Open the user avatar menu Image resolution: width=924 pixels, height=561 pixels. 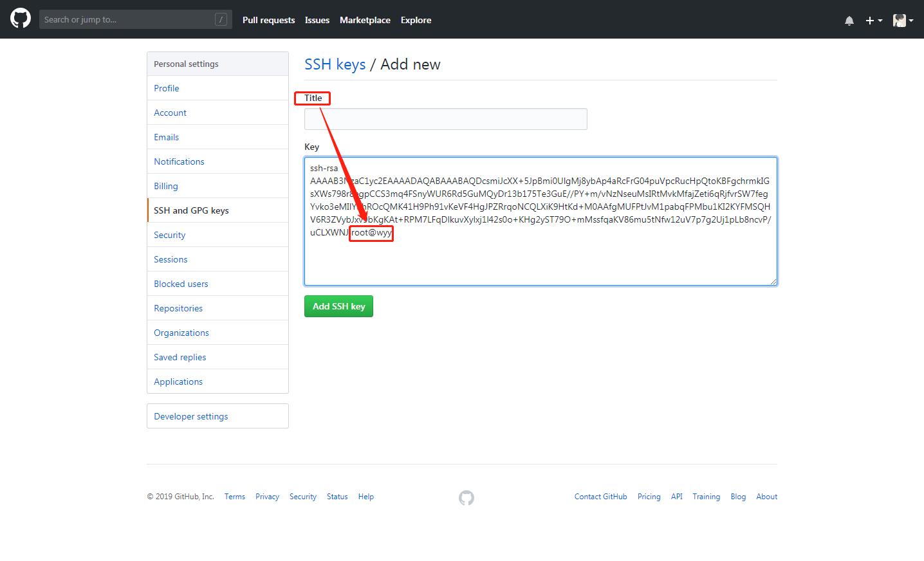903,21
